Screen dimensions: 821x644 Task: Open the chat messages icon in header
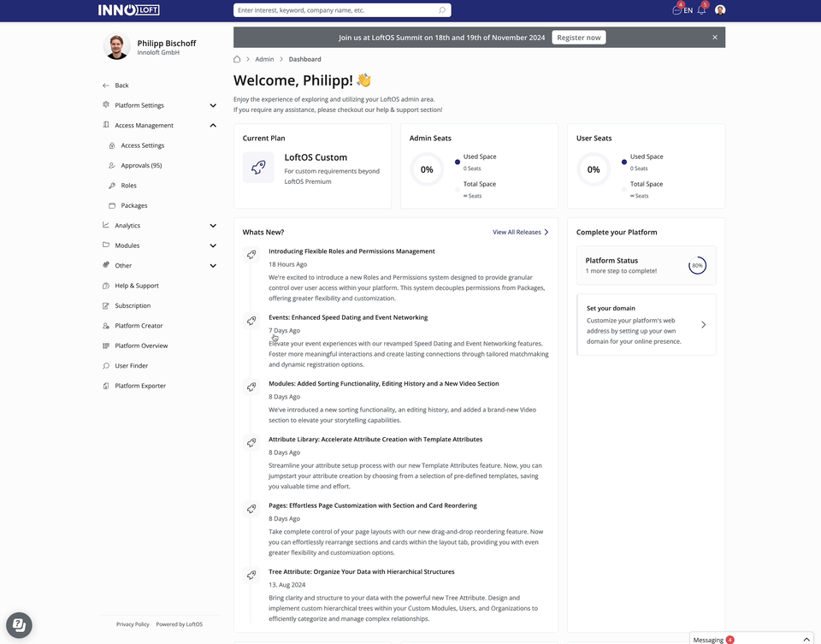(676, 10)
